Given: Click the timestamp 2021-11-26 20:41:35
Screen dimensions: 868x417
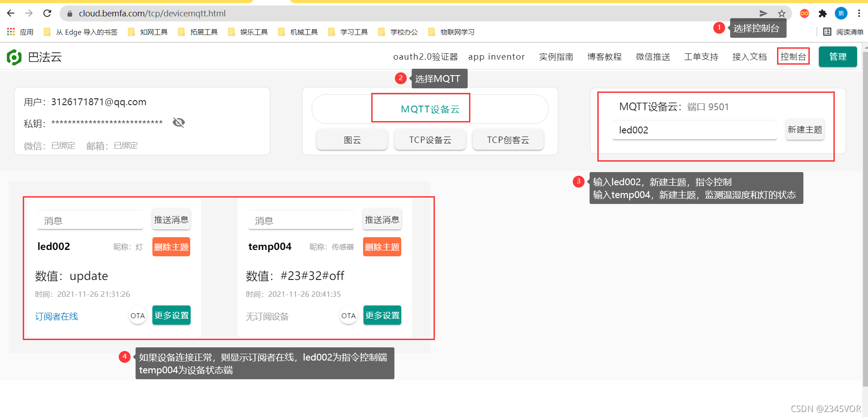Looking at the screenshot, I should pos(304,294).
